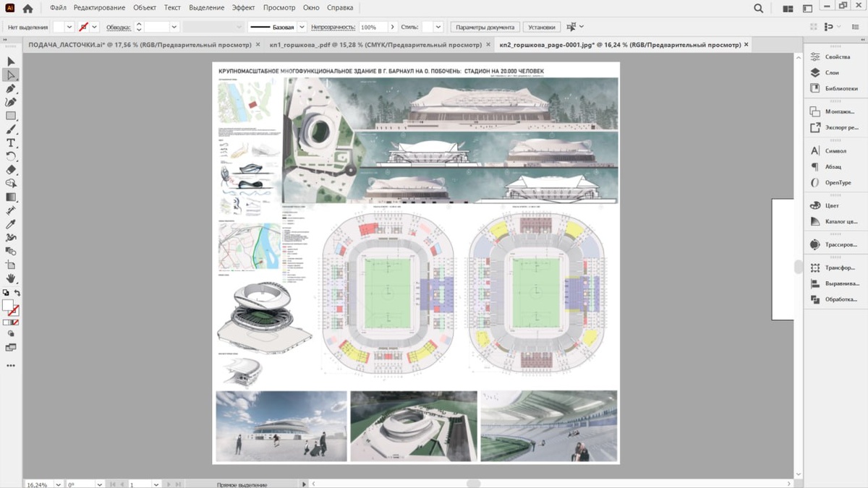Screen dimensions: 868x488
Task: Switch to кп1_горшкова_.pdf document tab
Action: coord(375,45)
